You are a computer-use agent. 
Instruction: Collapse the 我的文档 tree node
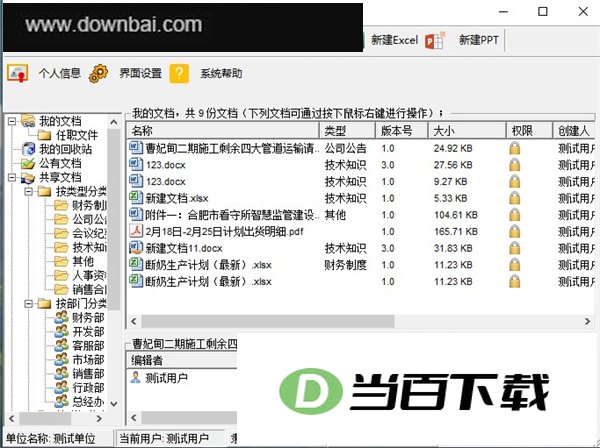pyautogui.click(x=12, y=121)
